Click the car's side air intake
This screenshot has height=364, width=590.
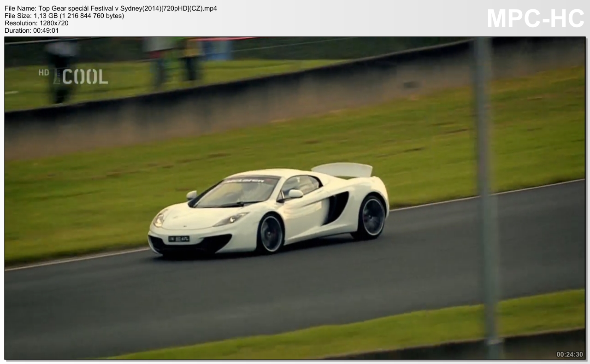[336, 206]
